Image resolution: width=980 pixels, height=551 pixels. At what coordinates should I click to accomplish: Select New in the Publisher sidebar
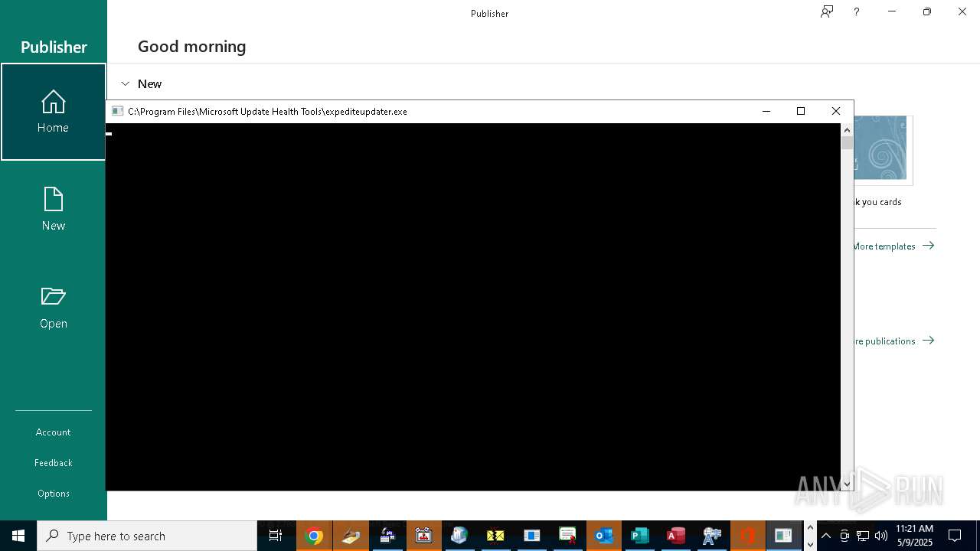(x=53, y=210)
